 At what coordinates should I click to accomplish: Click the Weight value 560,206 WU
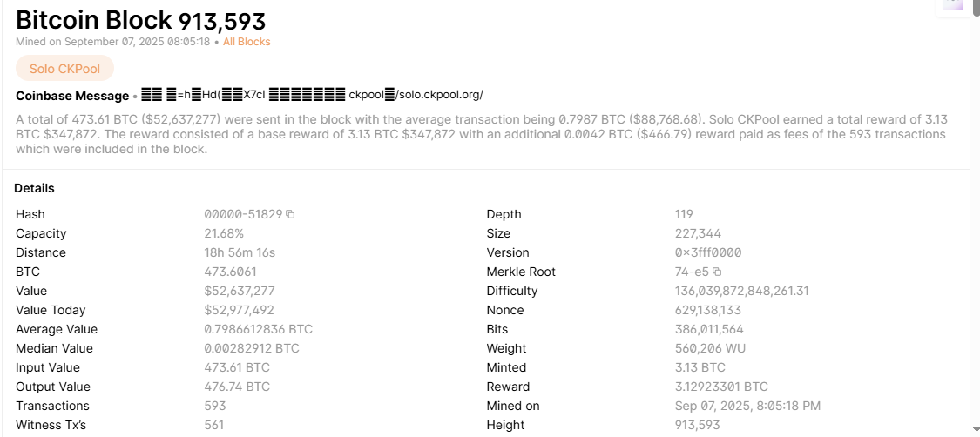710,348
